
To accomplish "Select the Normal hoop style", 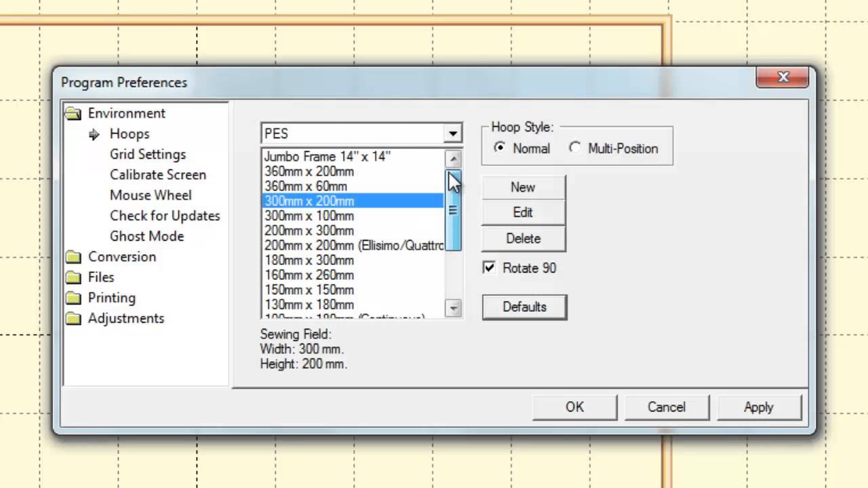I will pyautogui.click(x=500, y=148).
